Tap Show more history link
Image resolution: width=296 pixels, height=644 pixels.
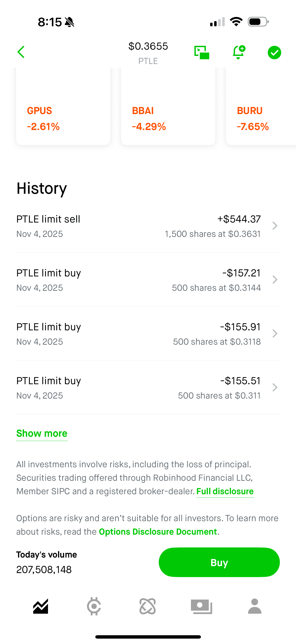42,433
